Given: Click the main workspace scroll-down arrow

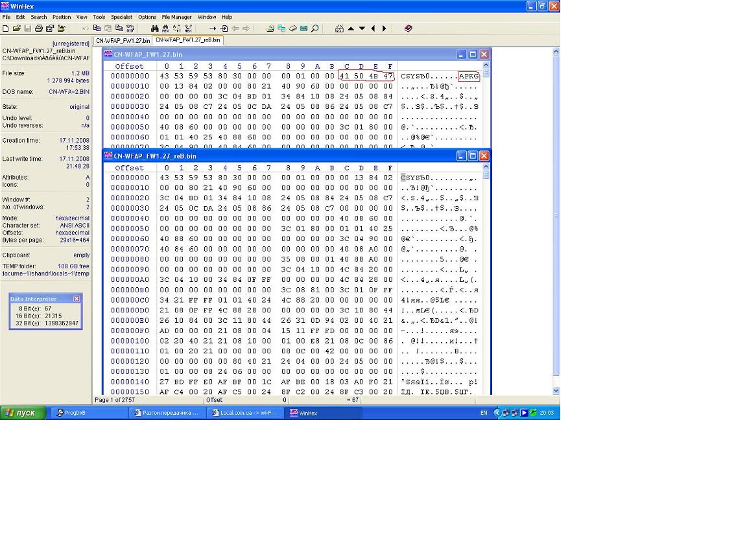Looking at the screenshot, I should 556,390.
